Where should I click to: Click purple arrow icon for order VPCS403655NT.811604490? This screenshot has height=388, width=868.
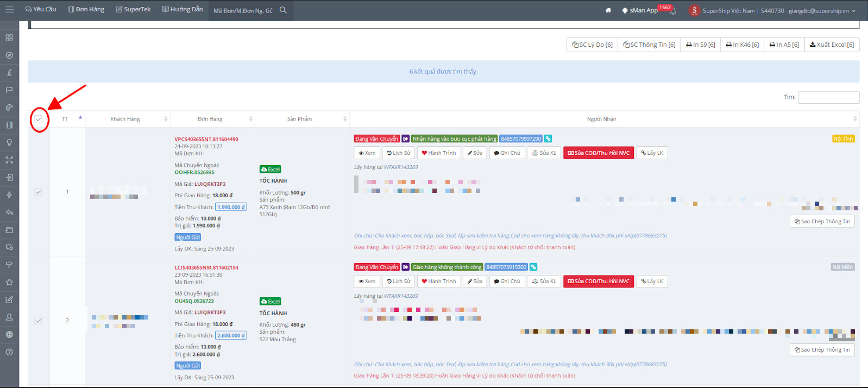[406, 139]
